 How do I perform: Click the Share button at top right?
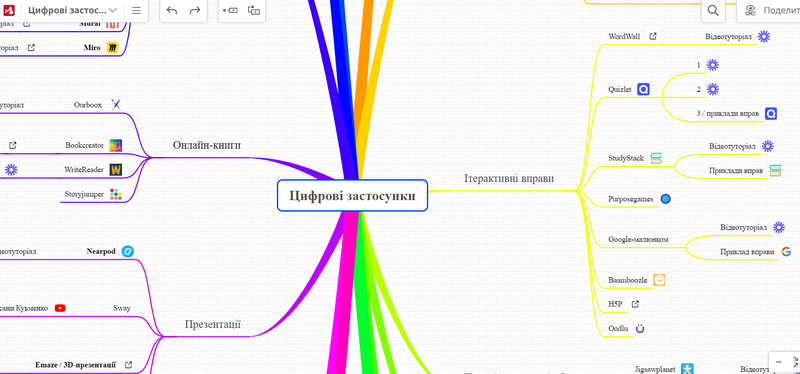pyautogui.click(x=769, y=10)
